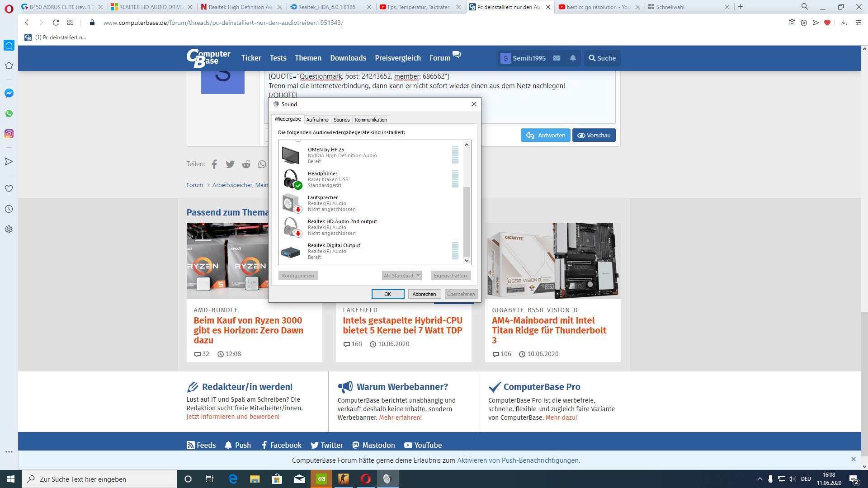Click the Windows taskbar search field
This screenshot has height=488, width=868.
pyautogui.click(x=99, y=479)
